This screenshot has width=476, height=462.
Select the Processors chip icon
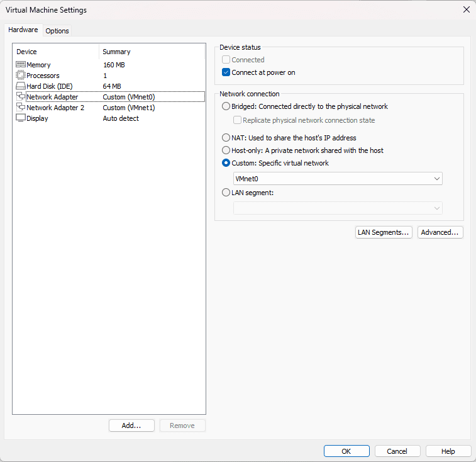tap(20, 76)
